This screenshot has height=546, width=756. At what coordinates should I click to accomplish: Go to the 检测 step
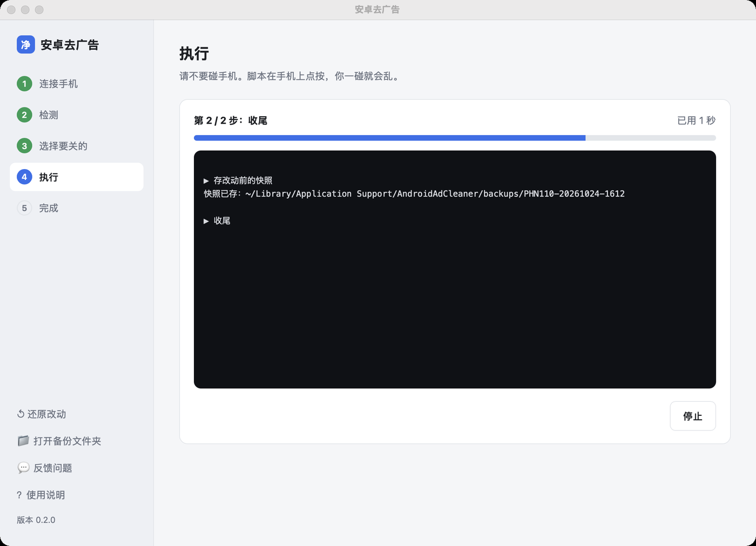[77, 115]
